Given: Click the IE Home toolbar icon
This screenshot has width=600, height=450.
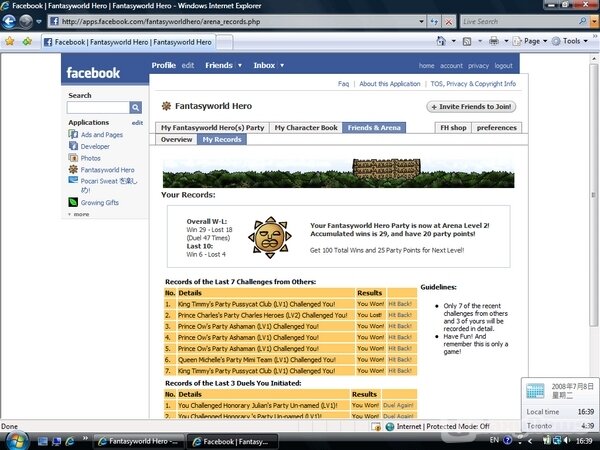Looking at the screenshot, I should point(441,41).
